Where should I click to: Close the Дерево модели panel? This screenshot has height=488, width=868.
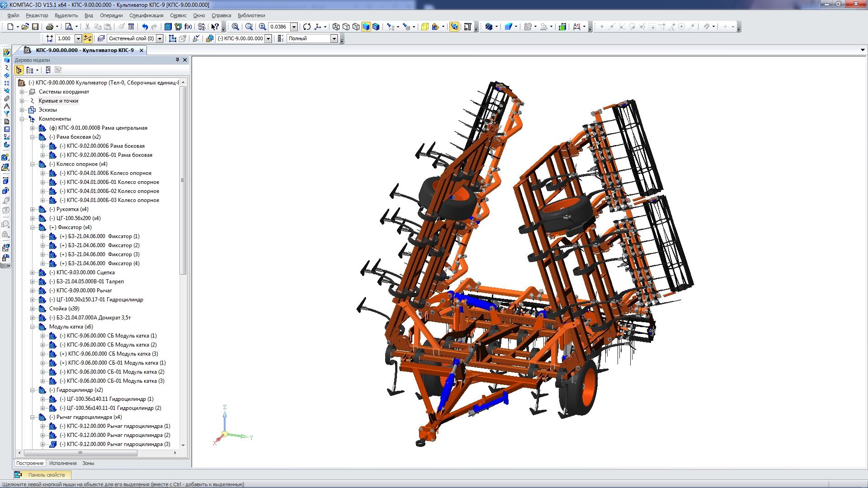coord(185,60)
